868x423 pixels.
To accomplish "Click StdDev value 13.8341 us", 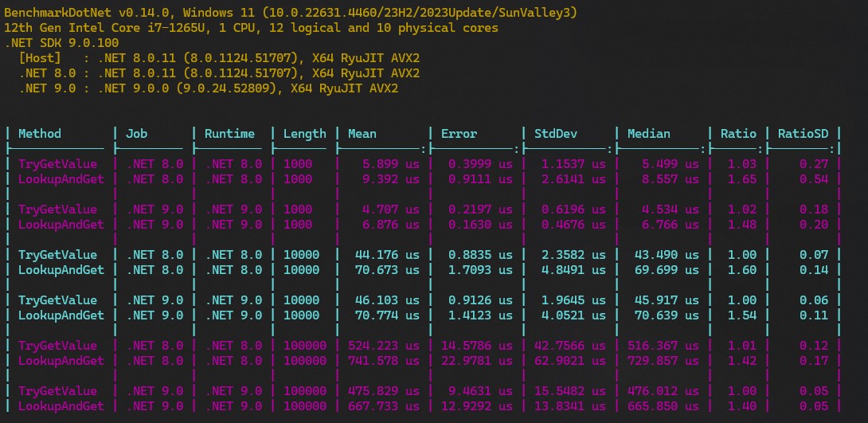I will [570, 405].
